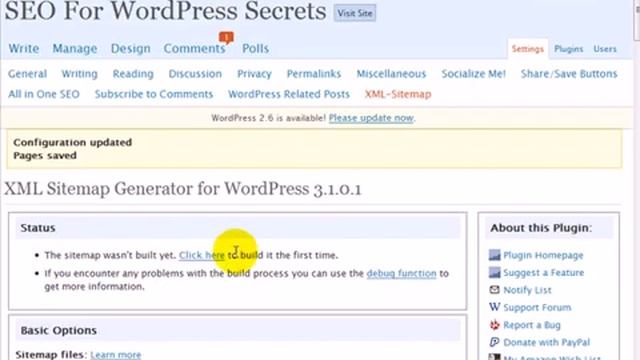Image resolution: width=640 pixels, height=360 pixels.
Task: Click the orange Comments count bubble
Action: pos(226,38)
